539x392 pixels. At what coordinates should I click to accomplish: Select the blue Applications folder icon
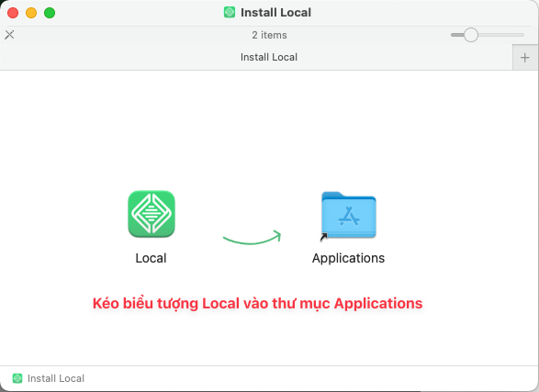click(x=349, y=215)
